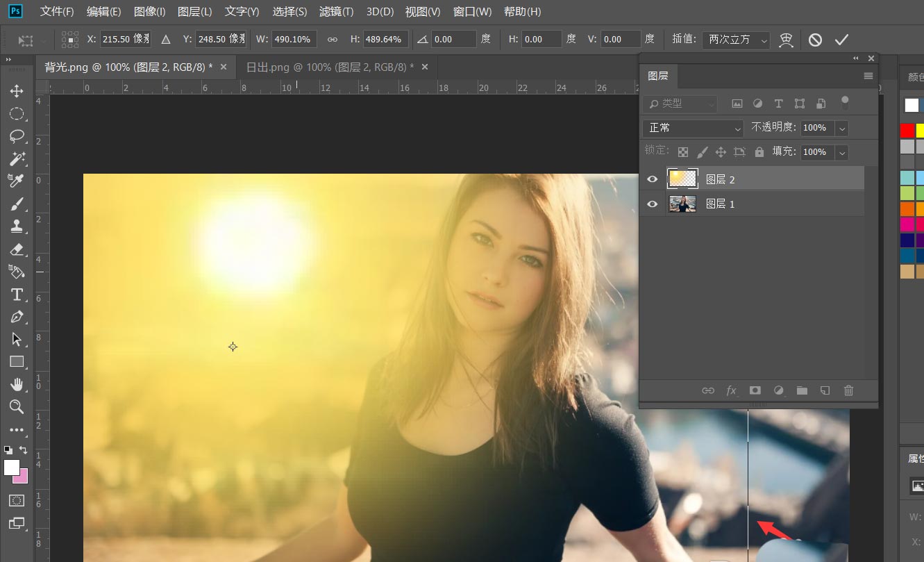Collapse the Layers panel with double arrows
The height and width of the screenshot is (562, 924).
(x=856, y=58)
